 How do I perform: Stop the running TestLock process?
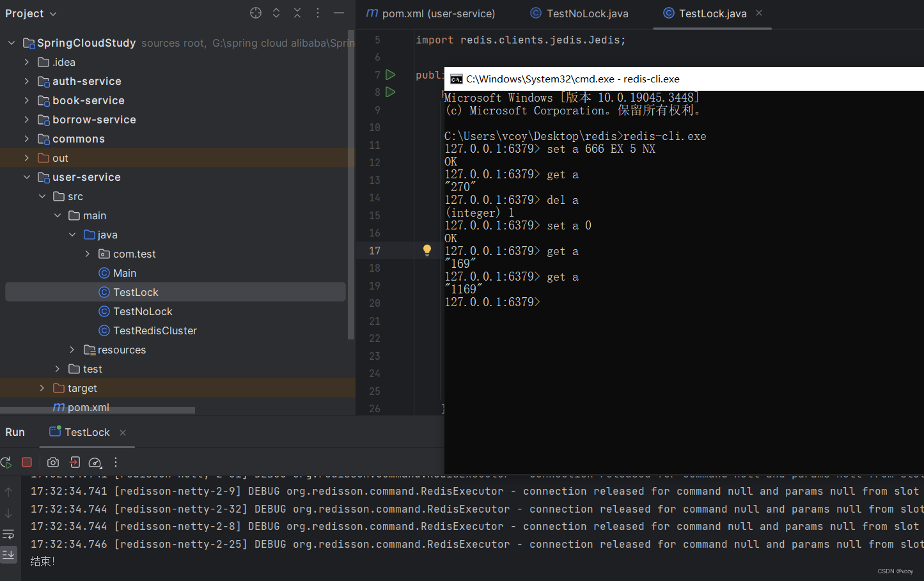point(27,462)
